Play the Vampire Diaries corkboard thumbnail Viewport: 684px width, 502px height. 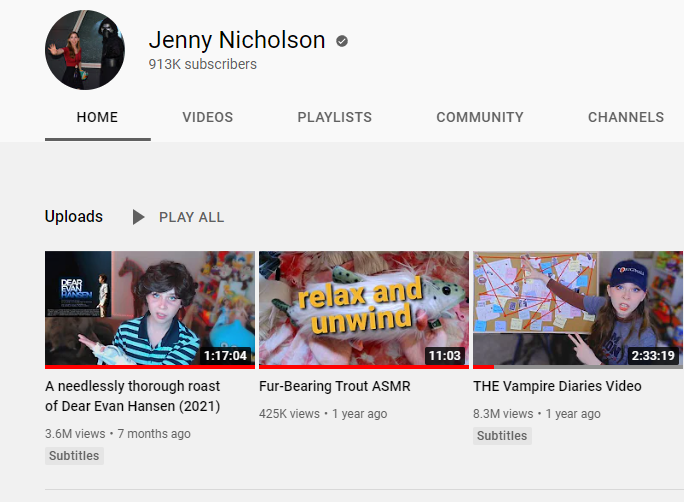[x=578, y=308]
